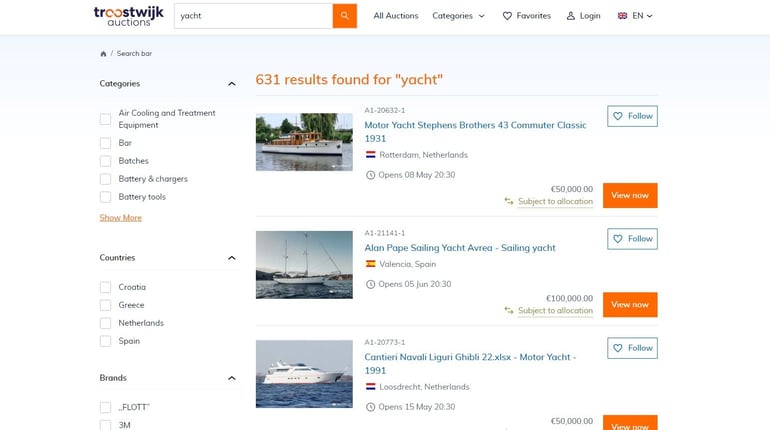Viewport: 770px width, 430px height.
Task: Follow the Alan Pape Sailing Yacht Avrea
Action: click(x=632, y=239)
